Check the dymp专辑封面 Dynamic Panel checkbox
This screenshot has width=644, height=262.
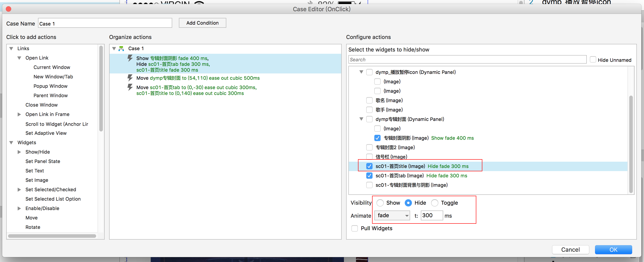(369, 119)
